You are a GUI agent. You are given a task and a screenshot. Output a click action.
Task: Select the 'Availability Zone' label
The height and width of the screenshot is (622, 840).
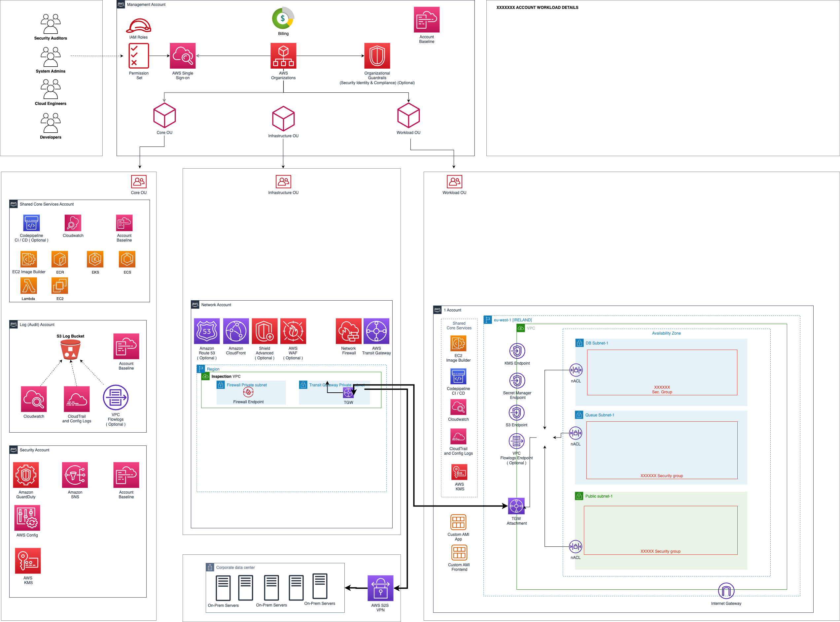point(666,333)
